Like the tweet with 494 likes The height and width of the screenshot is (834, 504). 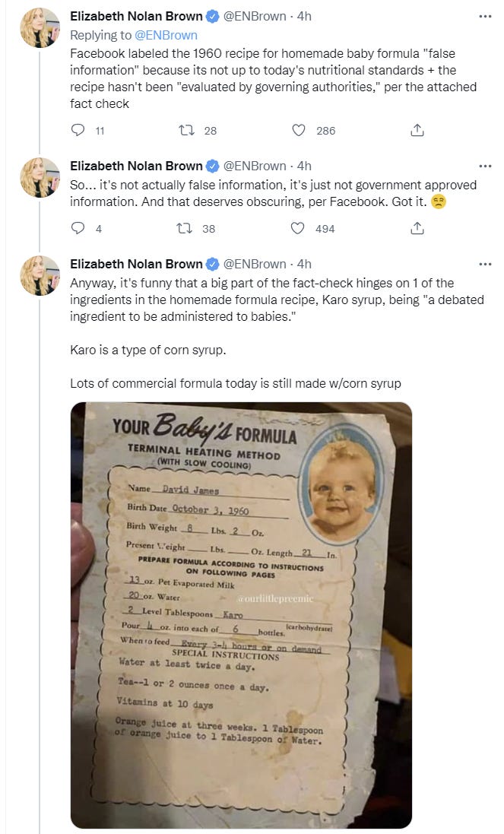coord(299,228)
